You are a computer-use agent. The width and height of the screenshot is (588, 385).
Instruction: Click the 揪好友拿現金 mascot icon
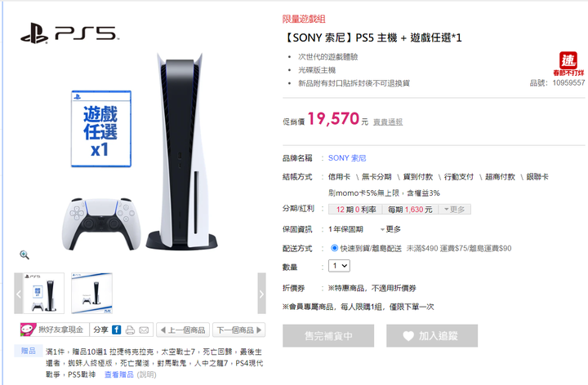tap(28, 330)
